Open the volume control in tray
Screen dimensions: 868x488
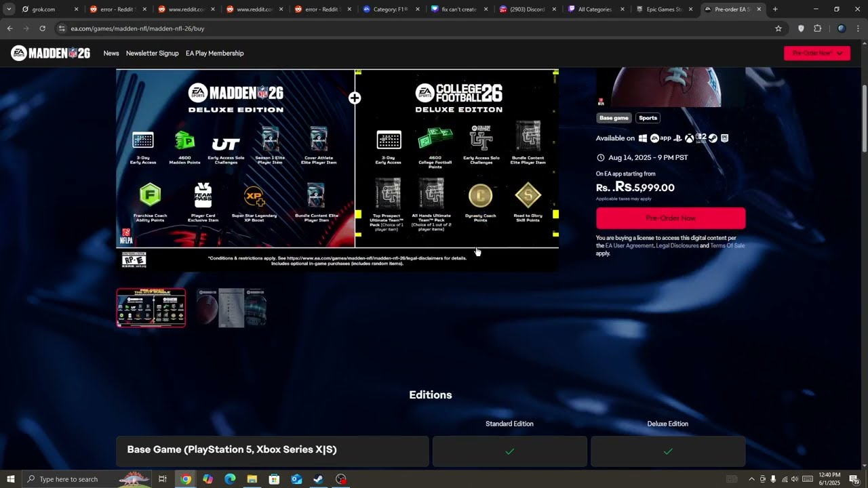tap(795, 479)
